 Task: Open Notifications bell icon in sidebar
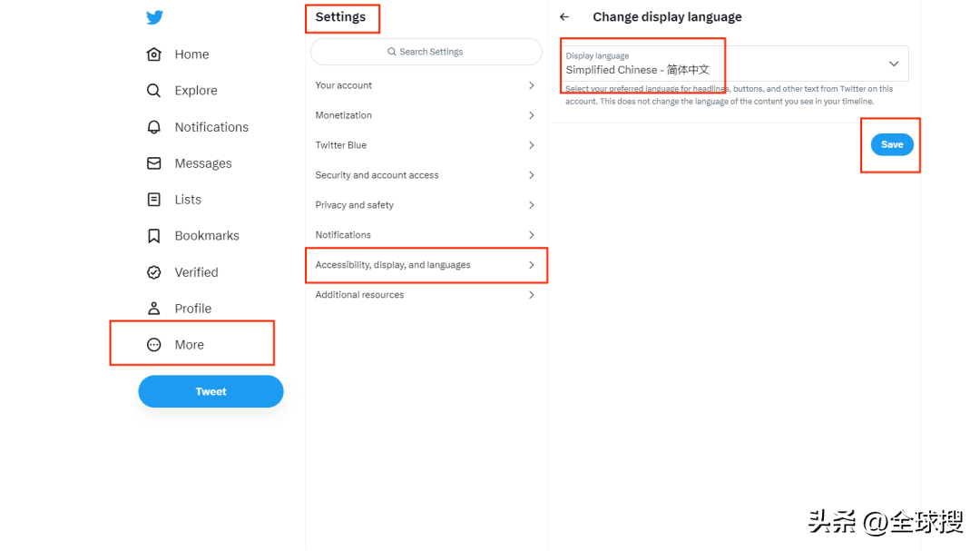coord(154,127)
